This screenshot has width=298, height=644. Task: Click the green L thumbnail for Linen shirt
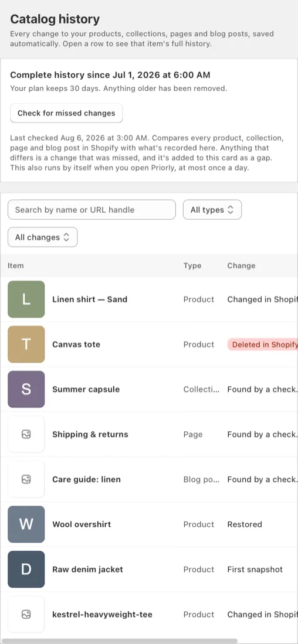(x=26, y=299)
